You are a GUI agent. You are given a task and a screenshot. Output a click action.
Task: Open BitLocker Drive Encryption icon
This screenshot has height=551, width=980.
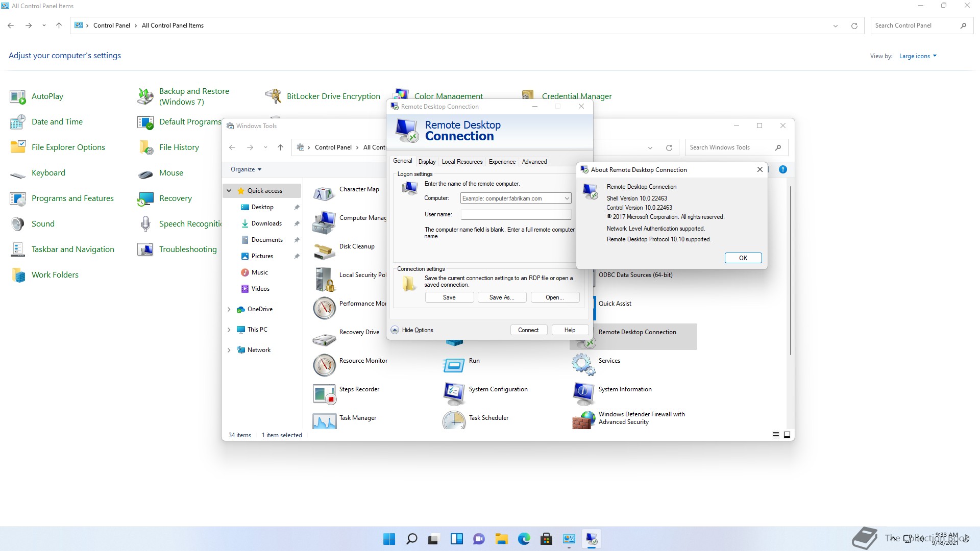click(x=273, y=96)
